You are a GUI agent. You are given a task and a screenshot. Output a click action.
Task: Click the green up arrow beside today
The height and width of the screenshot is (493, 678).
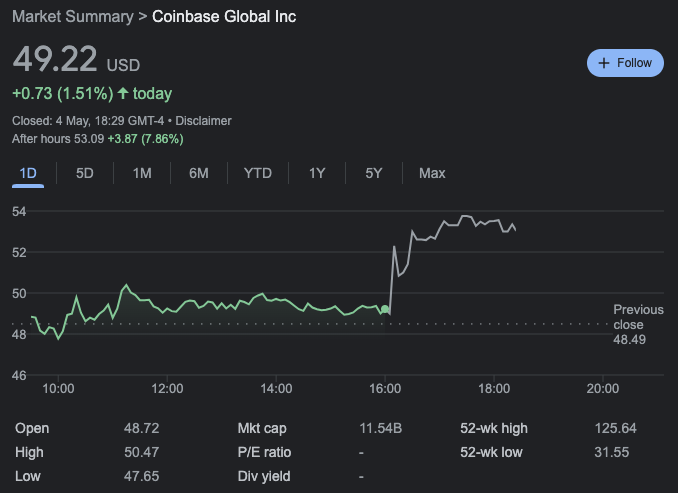123,94
